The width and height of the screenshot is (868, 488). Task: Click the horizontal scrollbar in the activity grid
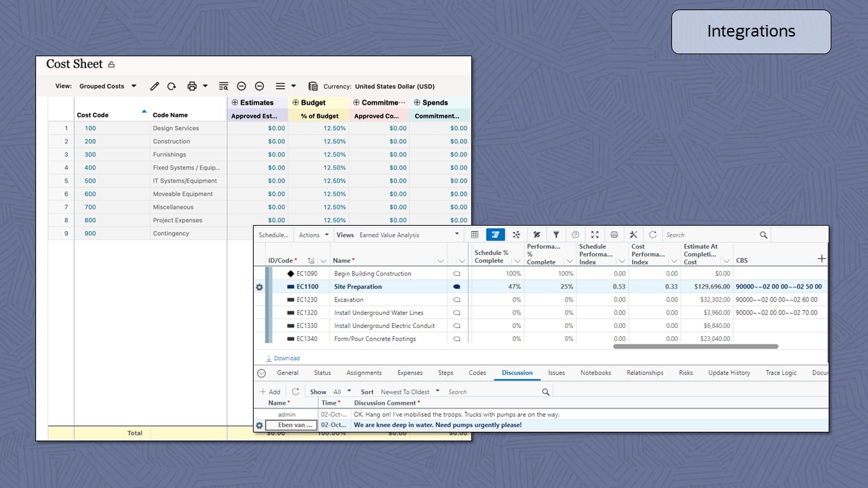point(695,346)
